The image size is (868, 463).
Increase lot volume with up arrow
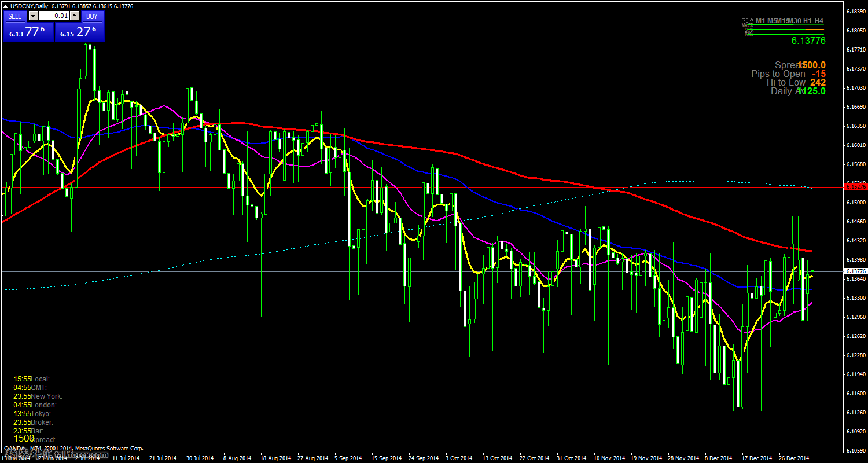(x=75, y=16)
